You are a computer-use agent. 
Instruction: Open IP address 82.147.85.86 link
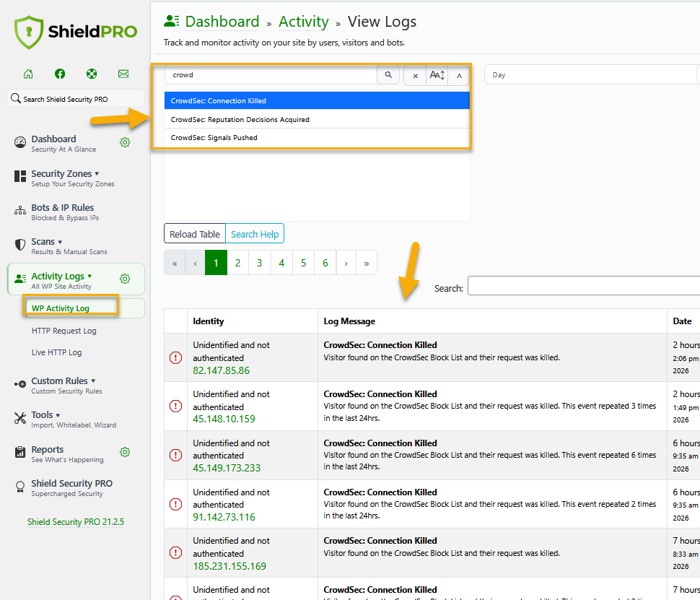(221, 370)
